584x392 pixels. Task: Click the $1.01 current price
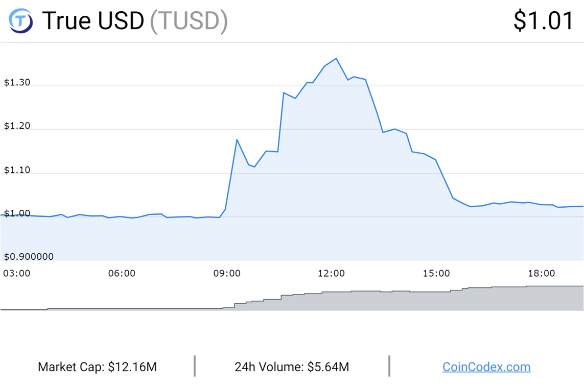point(543,20)
